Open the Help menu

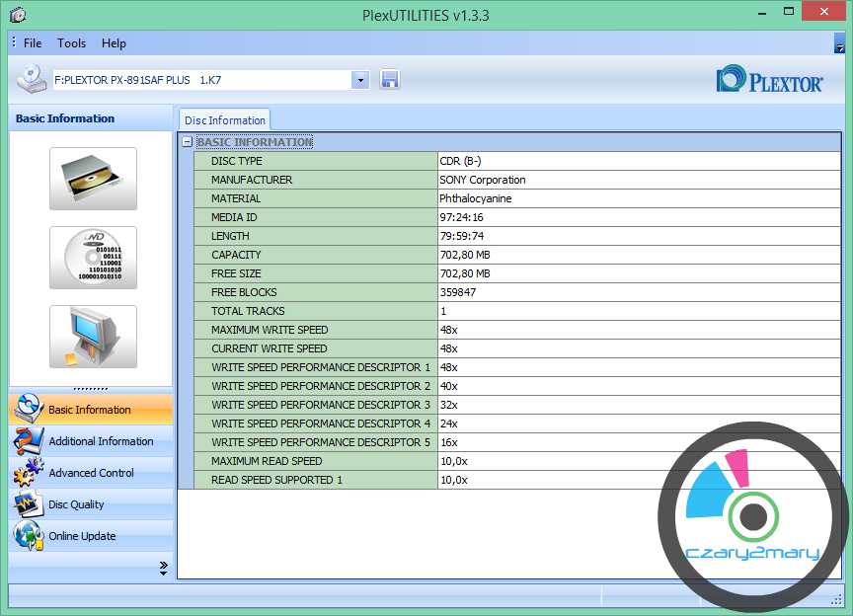click(114, 43)
